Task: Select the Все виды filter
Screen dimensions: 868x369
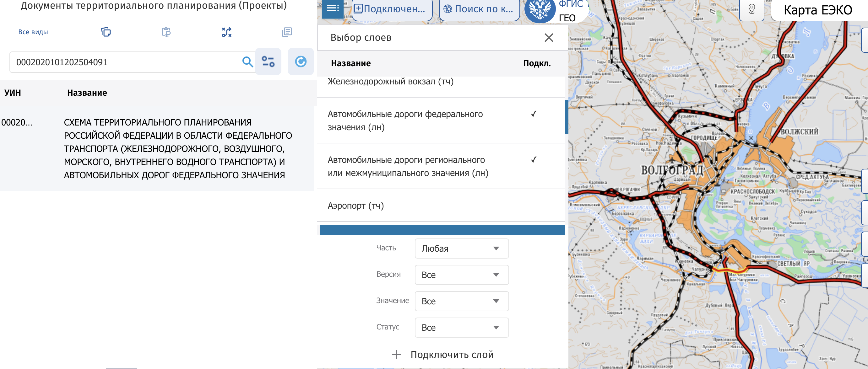Action: pyautogui.click(x=33, y=32)
